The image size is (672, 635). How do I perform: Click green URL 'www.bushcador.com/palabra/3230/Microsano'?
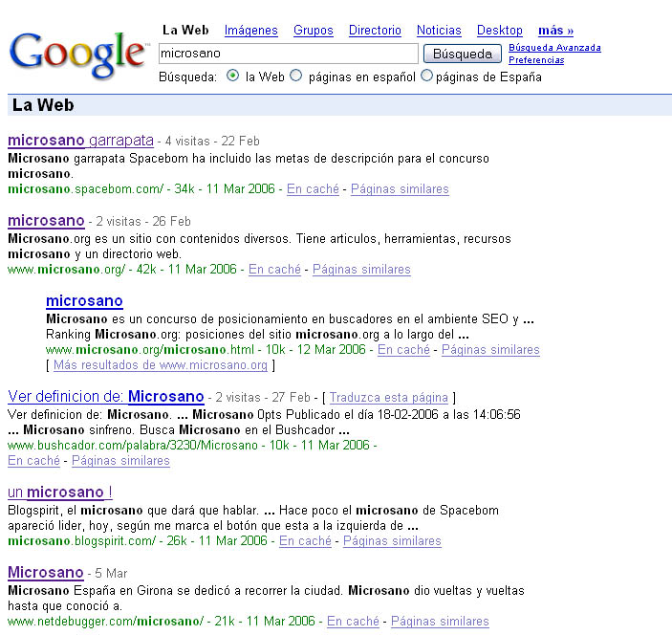click(x=133, y=445)
